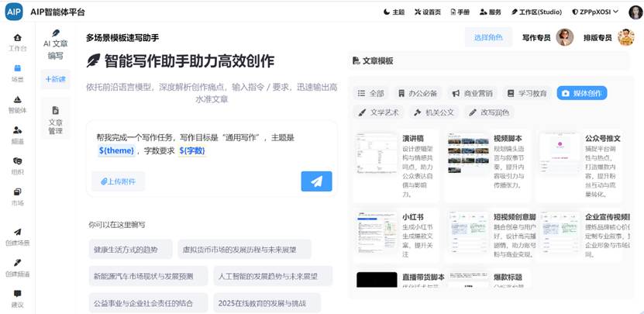Expand the ZPPpXOSI account dropdown
Viewport: 644px width, 314px height.
(x=595, y=12)
